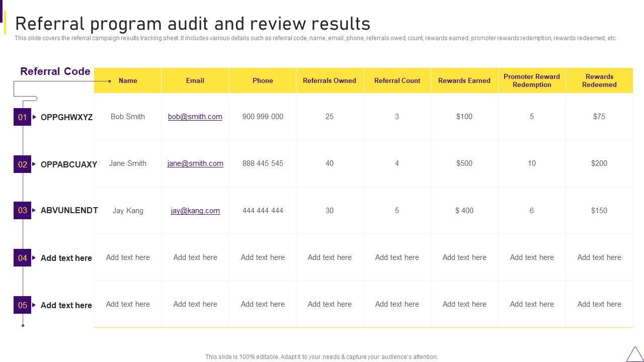This screenshot has height=362, width=644.
Task: Follow the jay@kang.com email link
Action: click(x=195, y=211)
